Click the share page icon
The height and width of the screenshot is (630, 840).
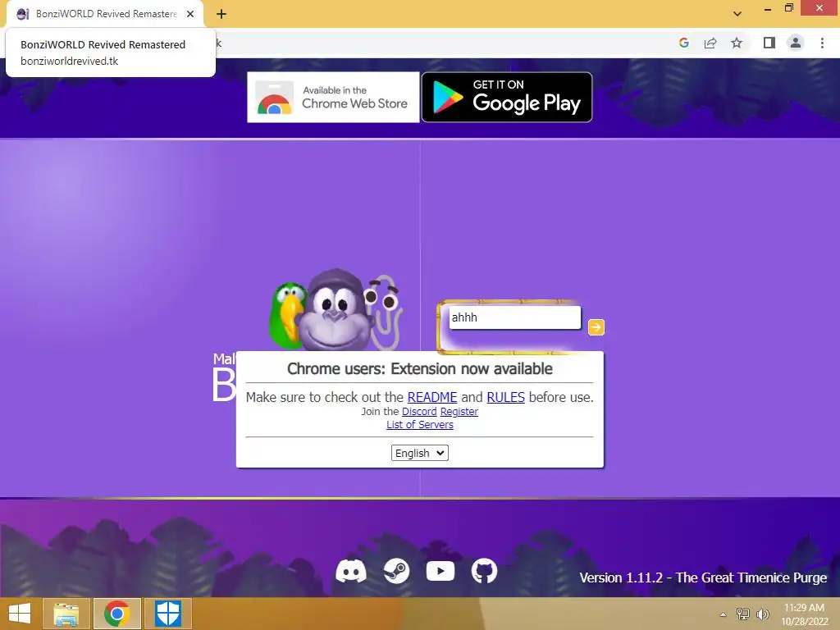click(x=710, y=43)
